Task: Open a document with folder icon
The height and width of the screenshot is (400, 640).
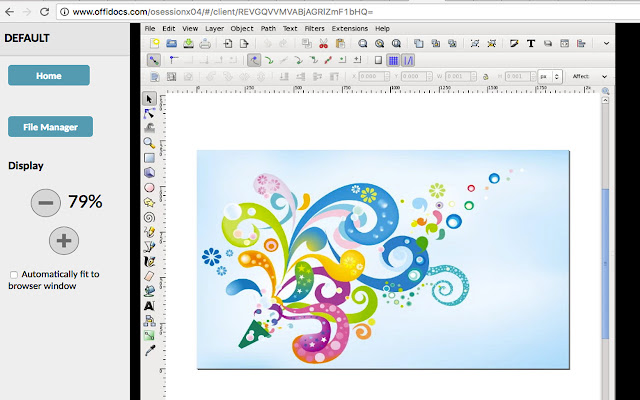Action: (x=171, y=43)
